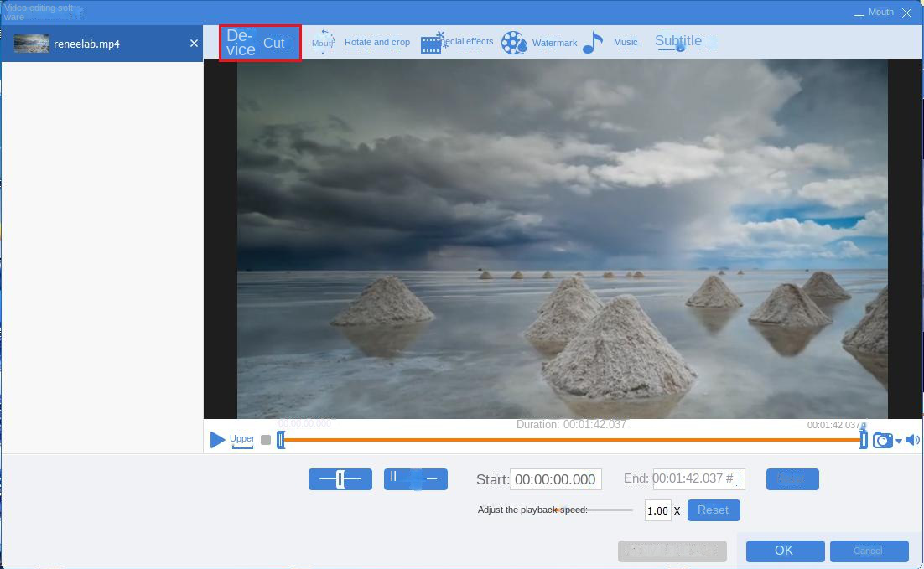
Task: Click the Watermark film reel icon
Action: 513,43
